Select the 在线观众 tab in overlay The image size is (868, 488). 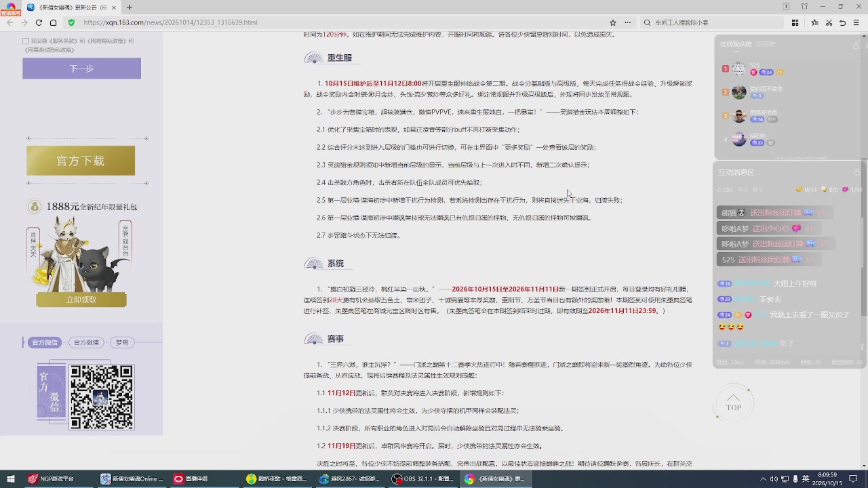pos(736,44)
